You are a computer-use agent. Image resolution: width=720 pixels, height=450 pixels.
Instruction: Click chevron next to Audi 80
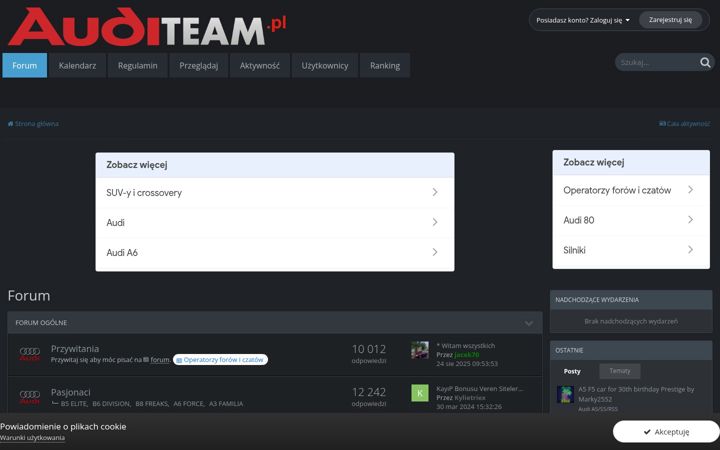point(690,220)
